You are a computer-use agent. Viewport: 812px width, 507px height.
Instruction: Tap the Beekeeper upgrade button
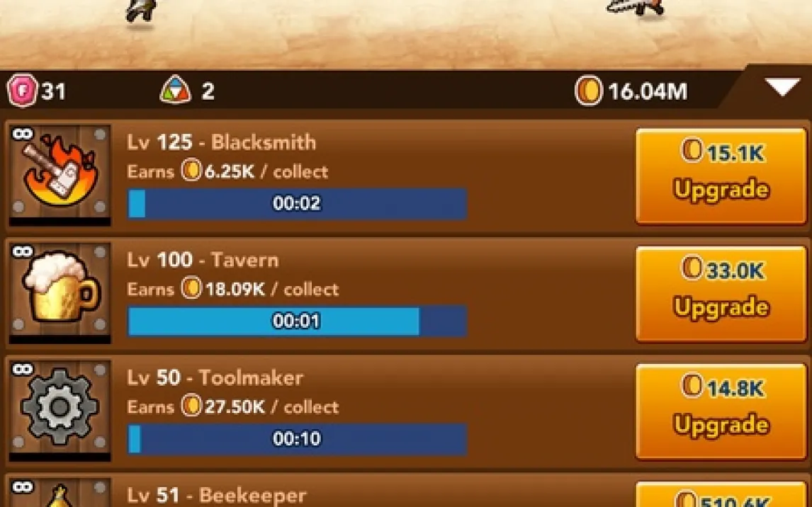[x=721, y=494]
